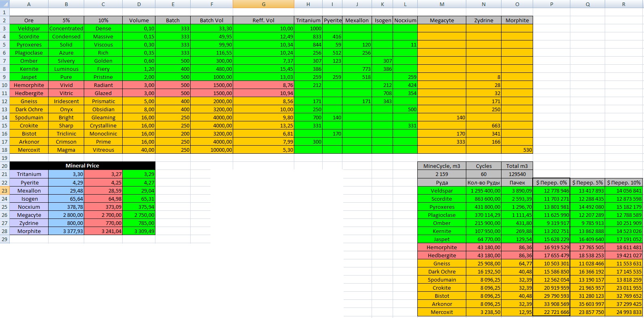The height and width of the screenshot is (318, 644).
Task: Select the 'Obsidian' cell
Action: (103, 109)
